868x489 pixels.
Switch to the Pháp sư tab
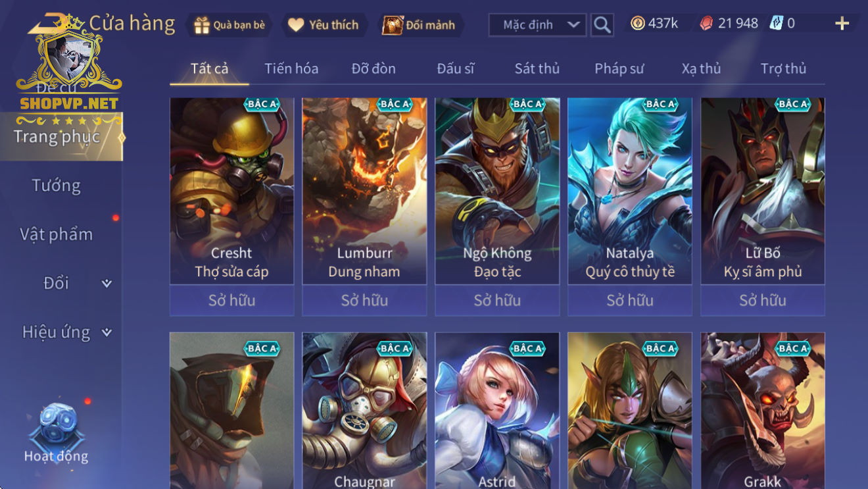(619, 68)
